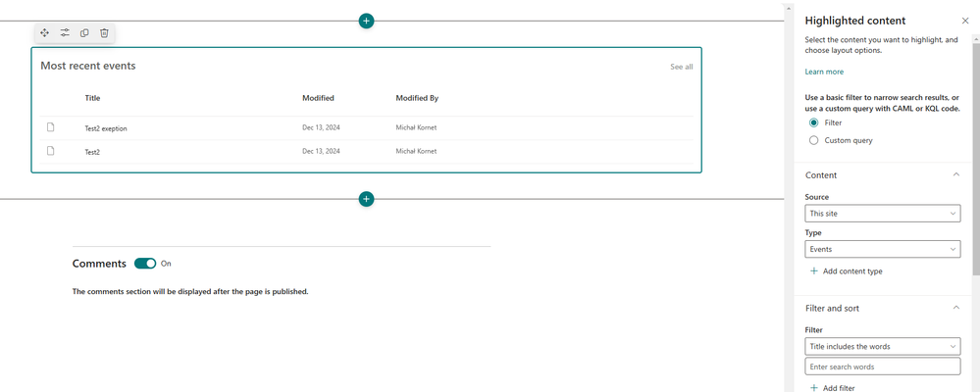Close the Highlighted content pane

click(x=965, y=21)
